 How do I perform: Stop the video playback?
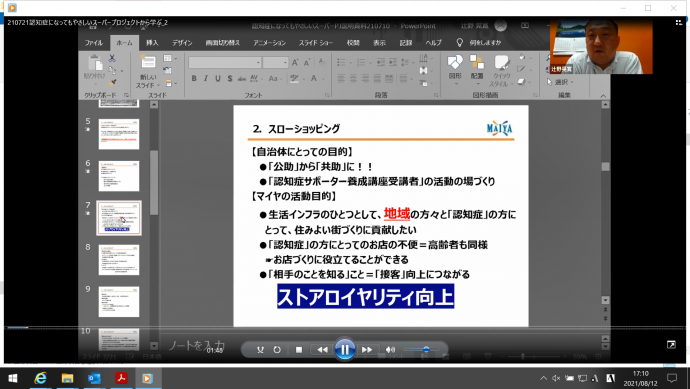pyautogui.click(x=299, y=350)
